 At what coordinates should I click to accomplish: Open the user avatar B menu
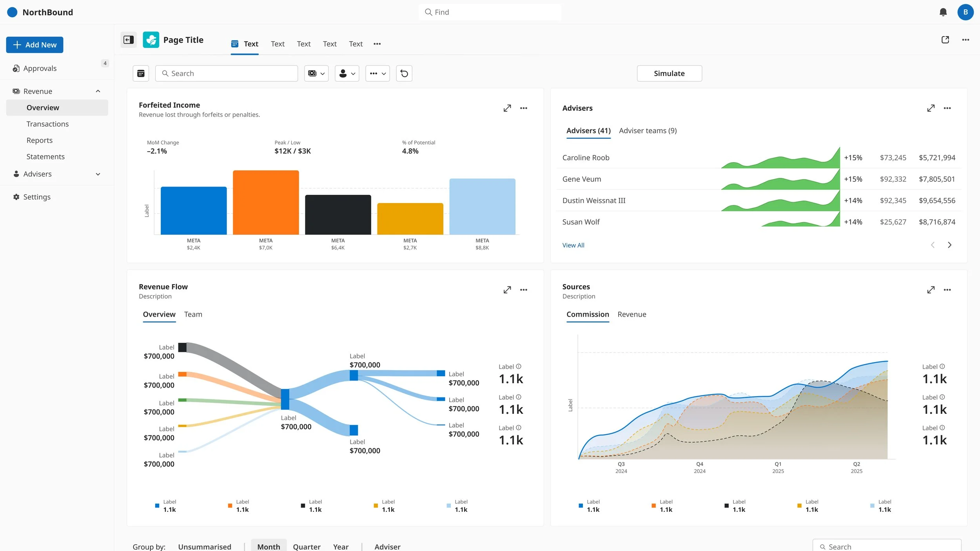[965, 12]
